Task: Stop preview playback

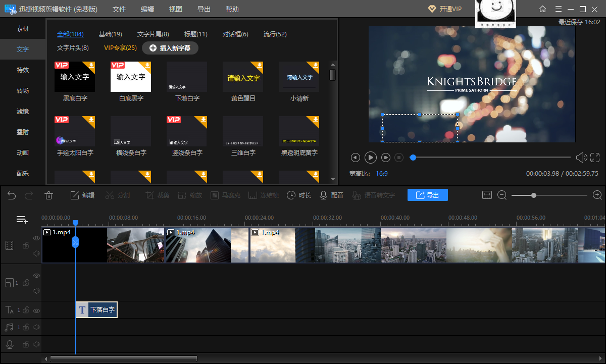Action: (x=399, y=158)
